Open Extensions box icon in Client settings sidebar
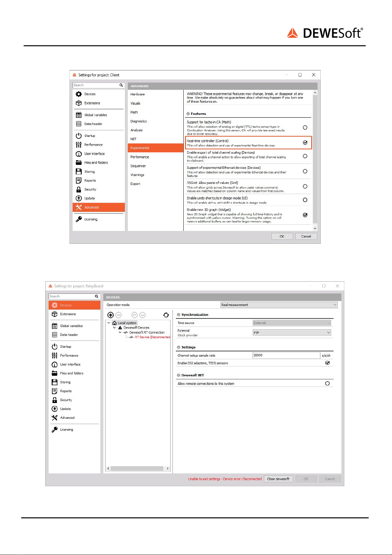392x555 pixels. pos(79,103)
